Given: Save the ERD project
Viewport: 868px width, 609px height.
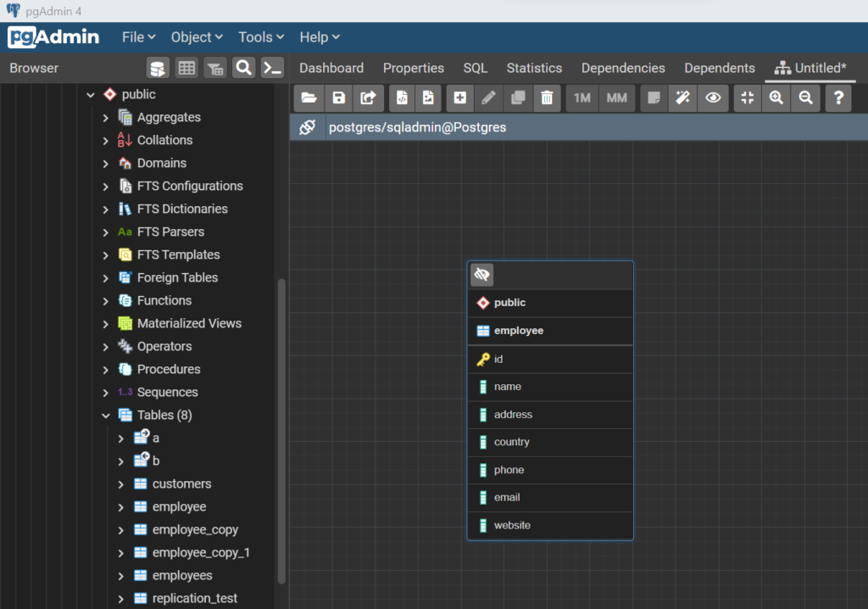Looking at the screenshot, I should coord(338,98).
